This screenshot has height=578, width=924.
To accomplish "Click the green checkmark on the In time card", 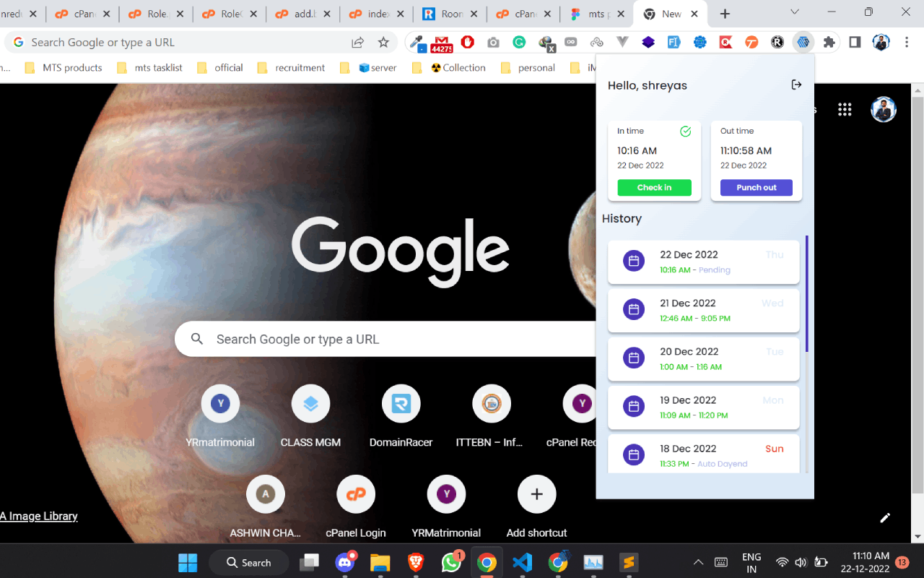I will 686,131.
